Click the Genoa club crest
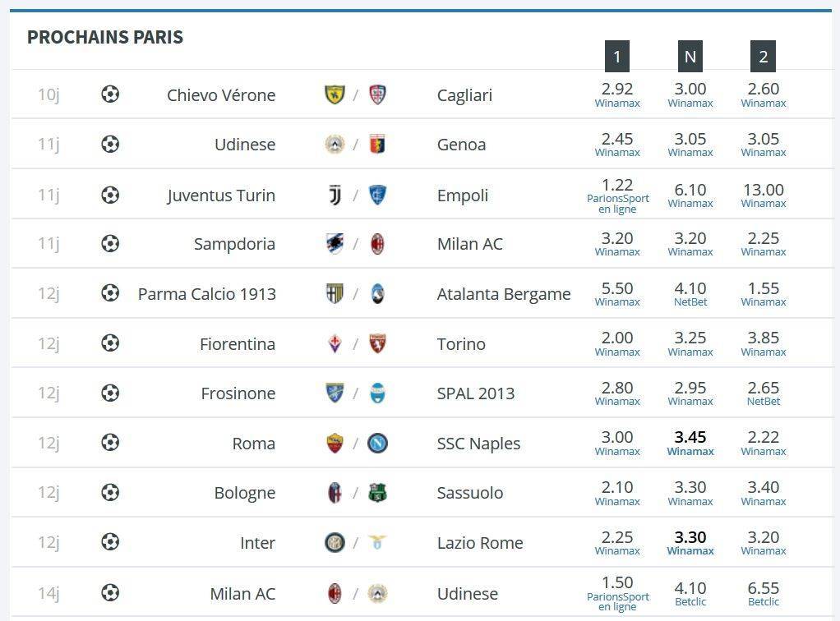 (377, 145)
